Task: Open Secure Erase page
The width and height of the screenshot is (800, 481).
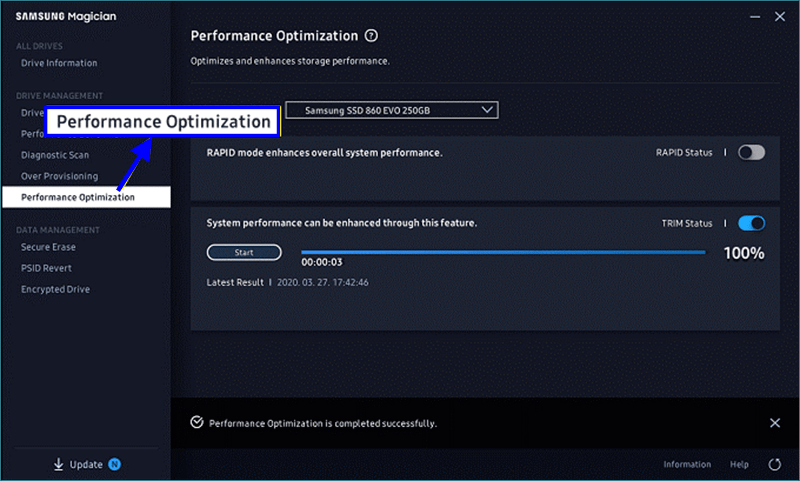Action: (48, 247)
